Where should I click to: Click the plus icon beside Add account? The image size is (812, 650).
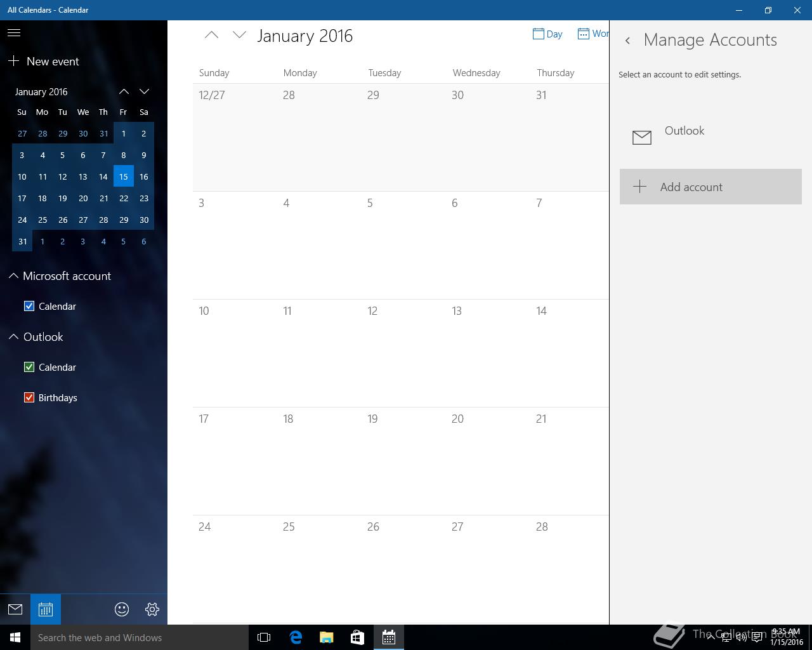640,187
